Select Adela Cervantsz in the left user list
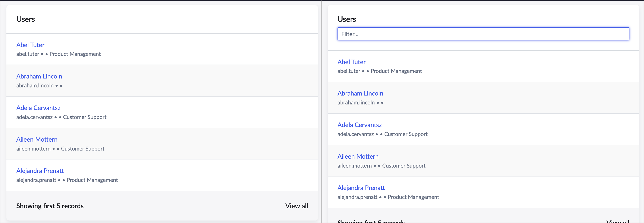 38,108
